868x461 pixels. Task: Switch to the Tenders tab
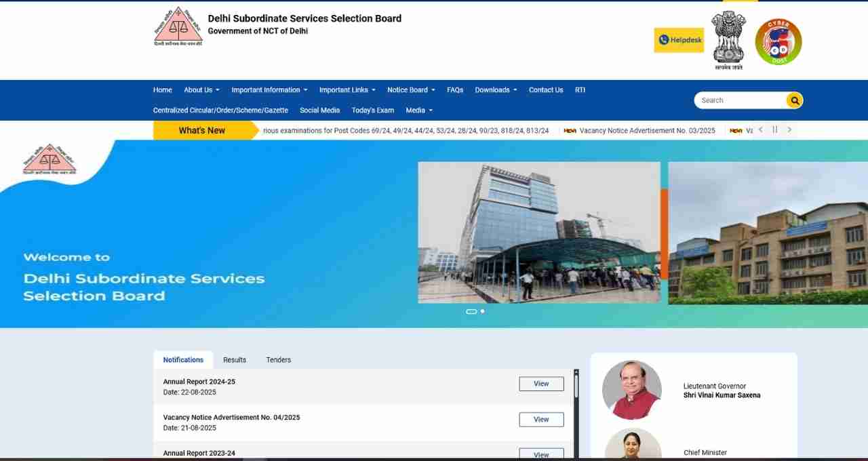(279, 360)
